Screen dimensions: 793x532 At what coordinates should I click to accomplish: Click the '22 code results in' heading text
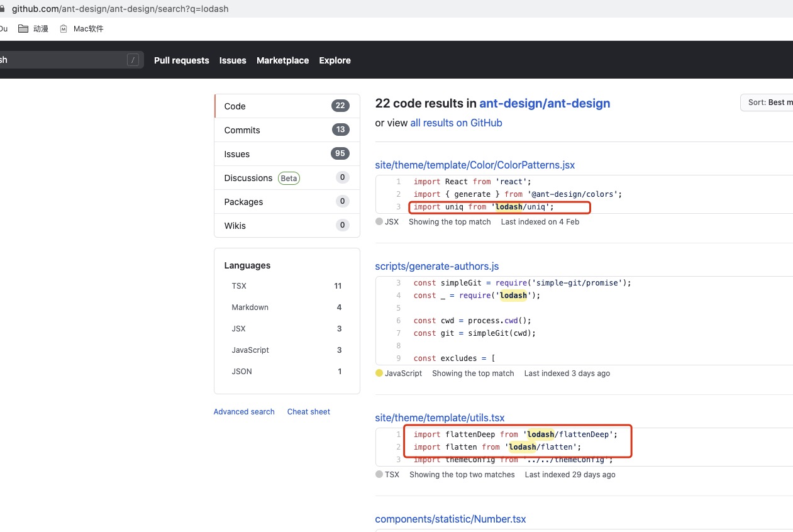(426, 103)
